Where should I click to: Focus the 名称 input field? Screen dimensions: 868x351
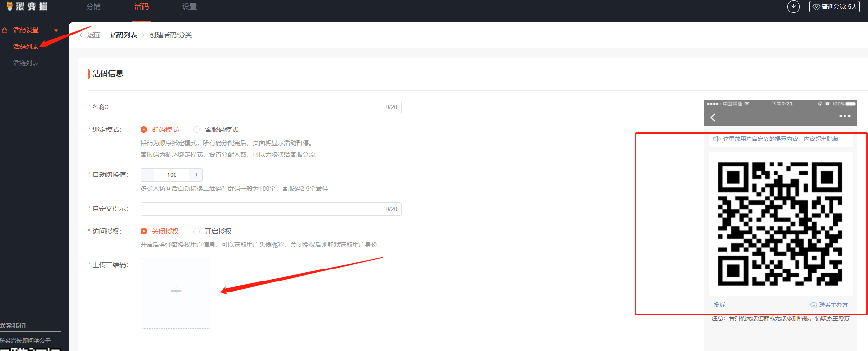tap(271, 107)
